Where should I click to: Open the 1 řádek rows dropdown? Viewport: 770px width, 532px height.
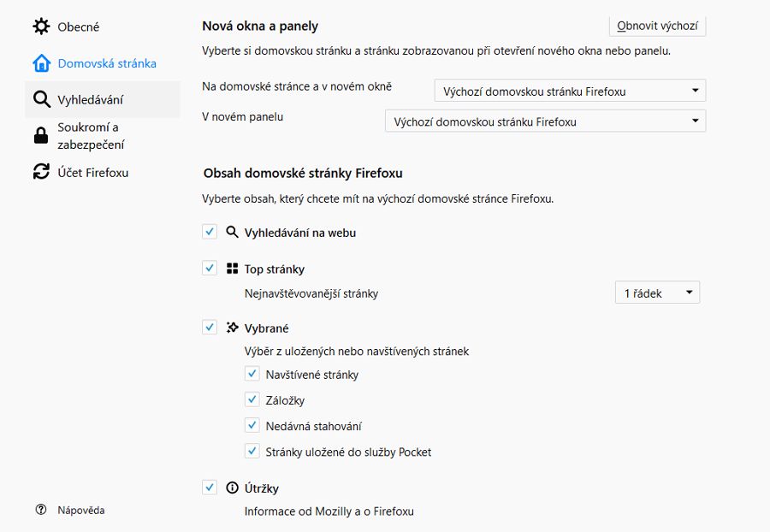[x=657, y=293]
